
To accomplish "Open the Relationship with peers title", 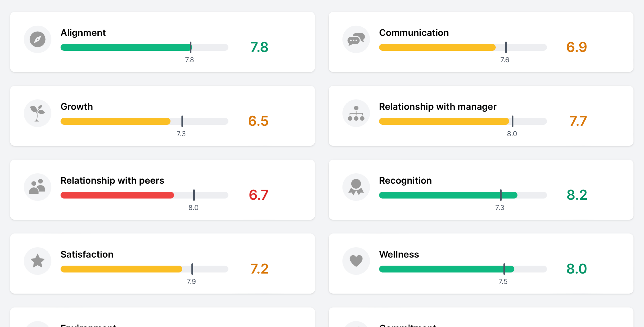I will tap(112, 180).
